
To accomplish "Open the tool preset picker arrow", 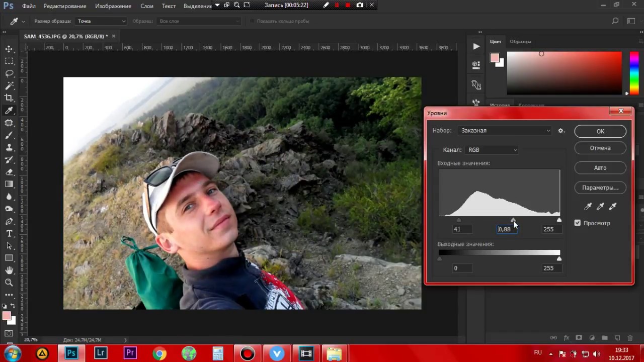I will (23, 21).
